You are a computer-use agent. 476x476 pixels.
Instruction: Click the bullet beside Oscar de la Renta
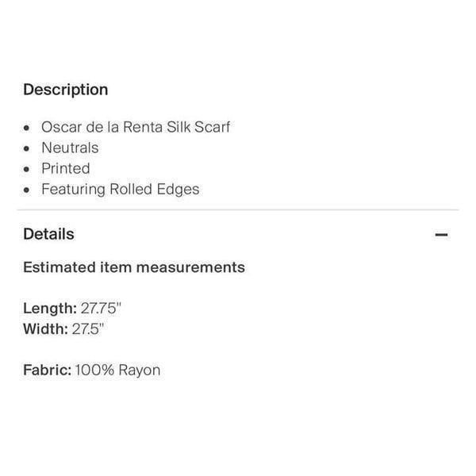[x=27, y=128]
